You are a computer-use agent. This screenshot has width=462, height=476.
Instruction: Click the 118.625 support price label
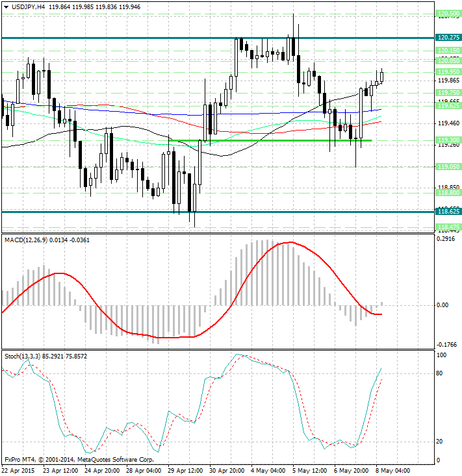click(x=449, y=212)
